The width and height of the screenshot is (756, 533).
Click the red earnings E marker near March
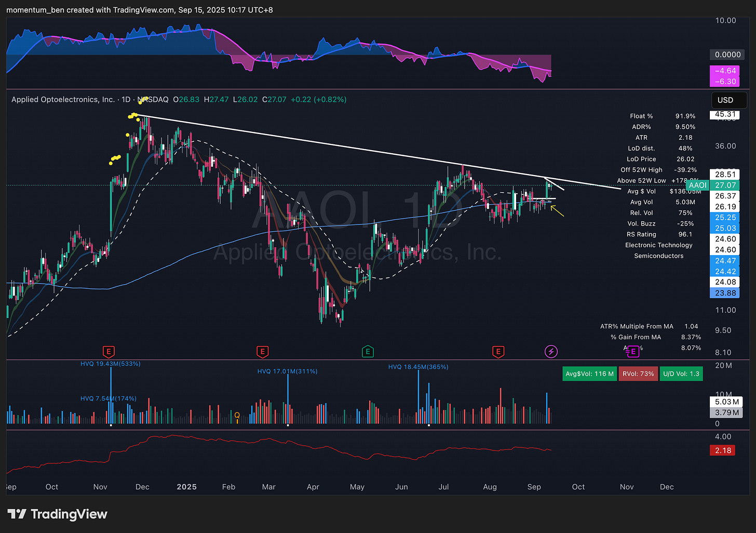263,352
